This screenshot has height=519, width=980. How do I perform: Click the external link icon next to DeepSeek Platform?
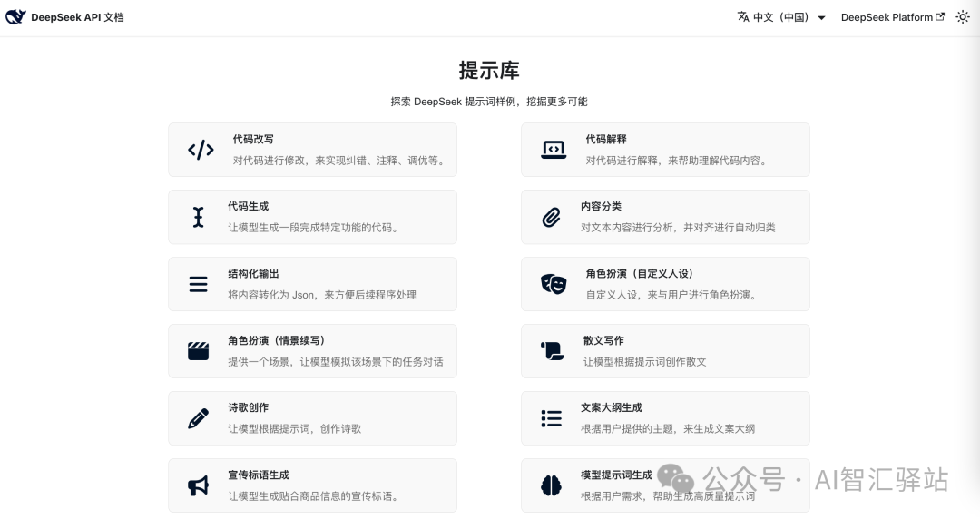pos(940,17)
